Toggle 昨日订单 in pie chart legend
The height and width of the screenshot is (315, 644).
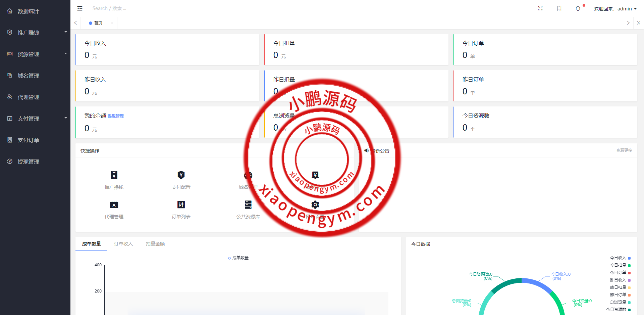click(620, 295)
